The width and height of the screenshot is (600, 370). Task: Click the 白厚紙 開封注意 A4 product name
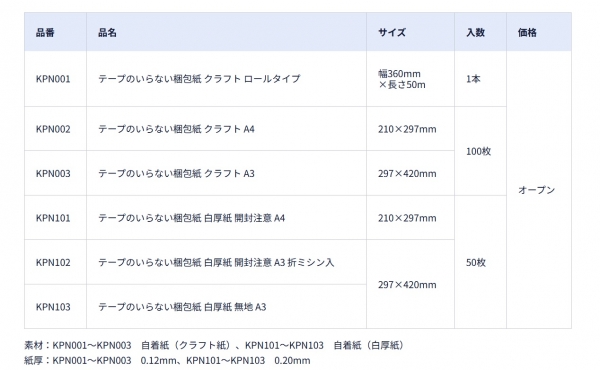[192, 218]
